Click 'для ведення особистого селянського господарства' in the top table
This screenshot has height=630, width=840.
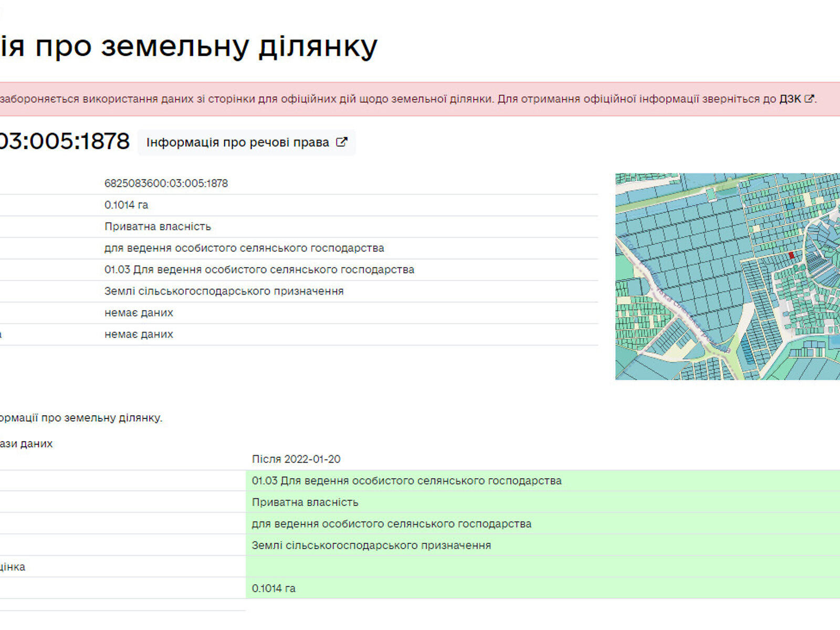coord(244,248)
